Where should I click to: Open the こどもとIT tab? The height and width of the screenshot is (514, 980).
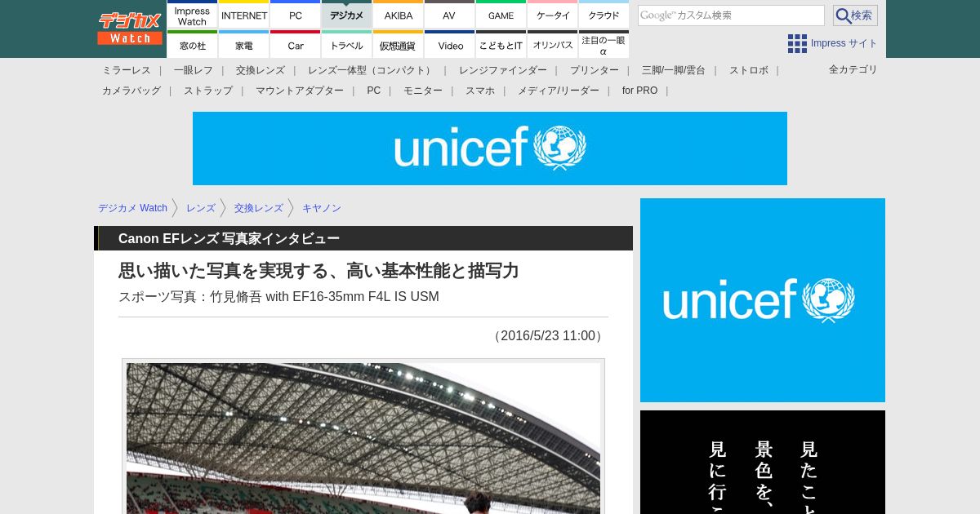[x=501, y=45]
